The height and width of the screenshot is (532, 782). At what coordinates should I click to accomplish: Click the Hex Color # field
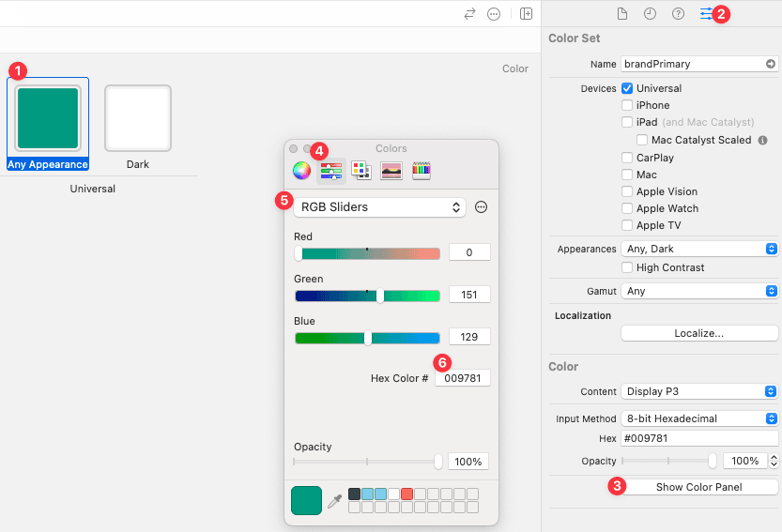(462, 378)
